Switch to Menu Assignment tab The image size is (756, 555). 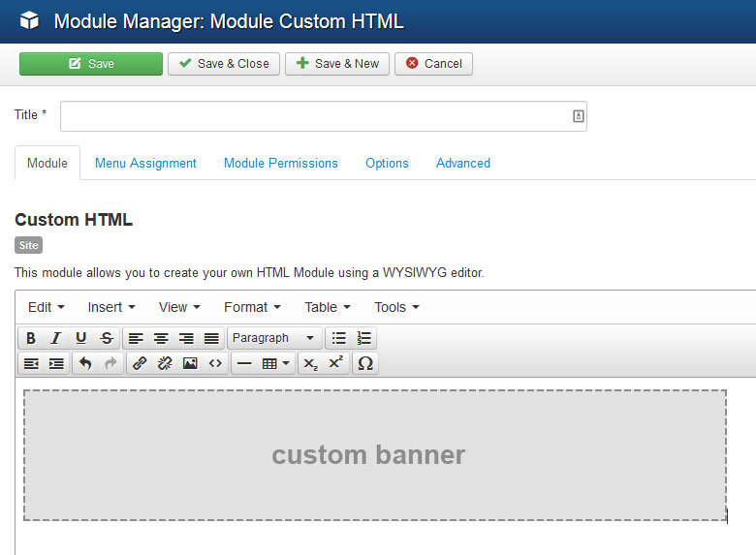tap(145, 164)
